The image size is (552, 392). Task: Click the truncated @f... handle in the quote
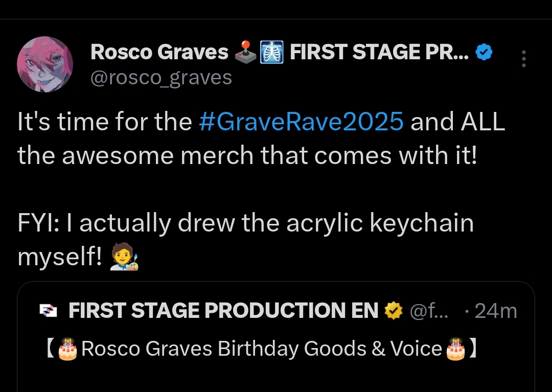coord(429,311)
